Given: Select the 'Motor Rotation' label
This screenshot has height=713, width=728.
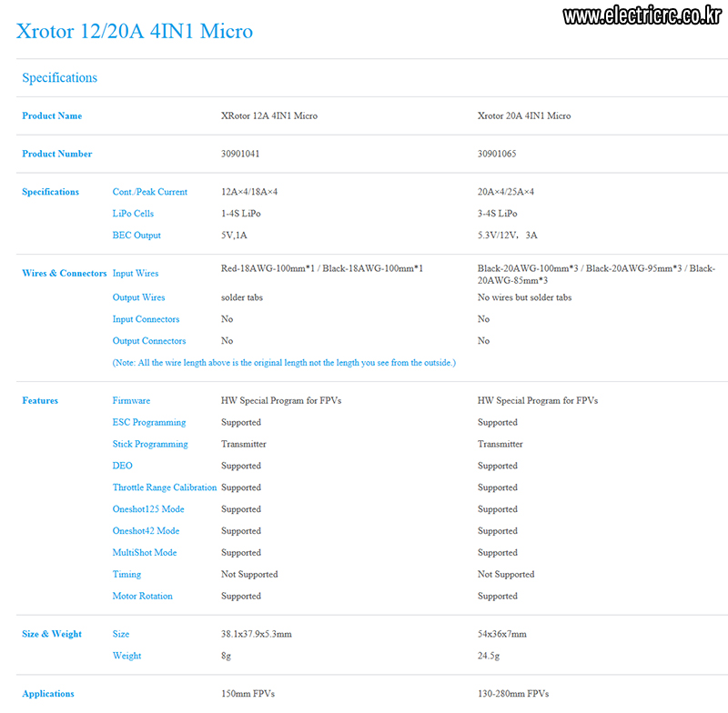Looking at the screenshot, I should 143,596.
